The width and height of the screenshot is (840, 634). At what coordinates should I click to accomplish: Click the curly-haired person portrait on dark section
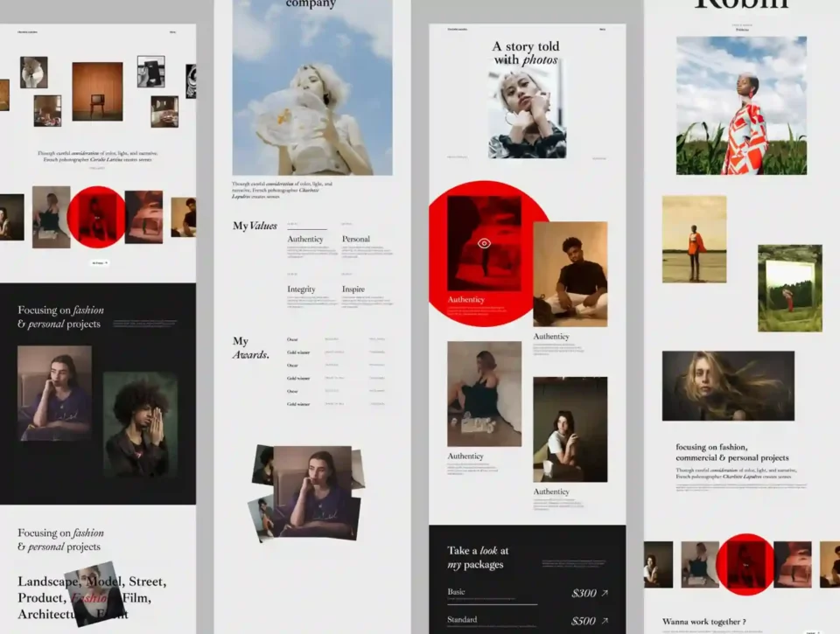coord(140,425)
